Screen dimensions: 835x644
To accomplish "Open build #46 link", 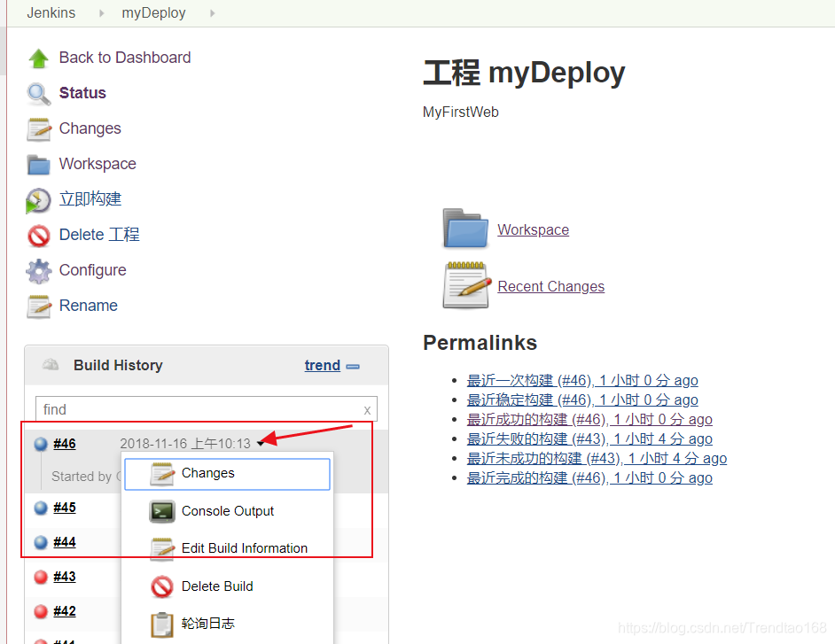I will (x=65, y=444).
